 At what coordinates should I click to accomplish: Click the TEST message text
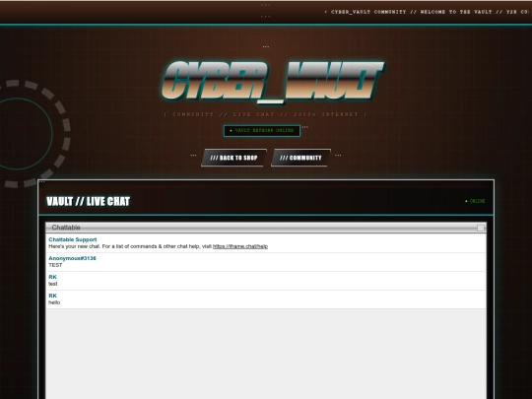[55, 265]
